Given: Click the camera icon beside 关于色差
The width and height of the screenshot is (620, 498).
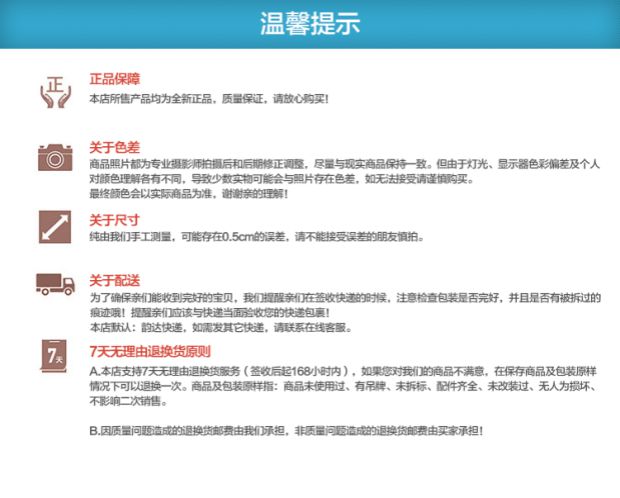Looking at the screenshot, I should (x=55, y=157).
